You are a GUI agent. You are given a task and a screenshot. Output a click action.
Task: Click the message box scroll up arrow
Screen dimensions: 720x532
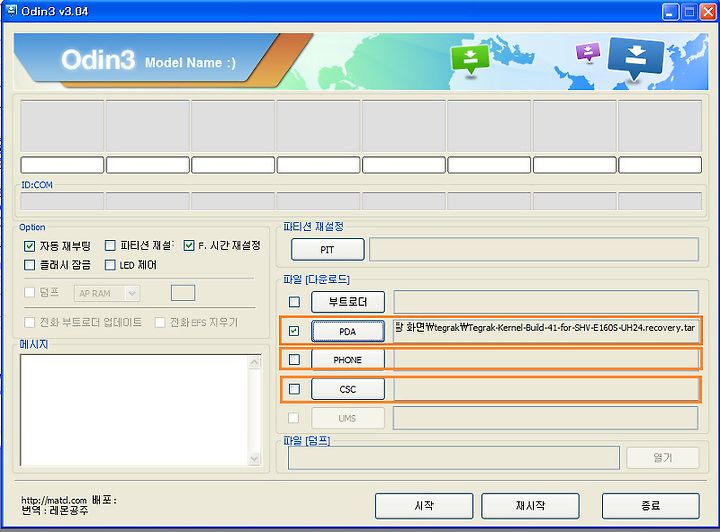pyautogui.click(x=254, y=363)
